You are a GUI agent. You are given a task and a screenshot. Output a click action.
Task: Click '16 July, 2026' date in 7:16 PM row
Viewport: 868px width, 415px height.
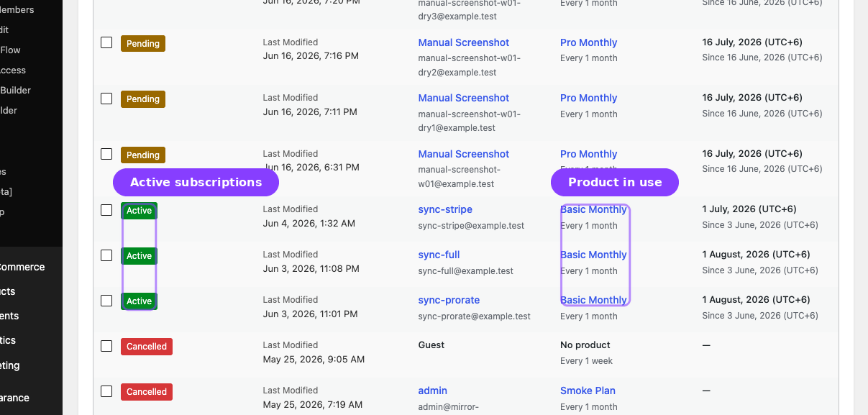pos(752,42)
